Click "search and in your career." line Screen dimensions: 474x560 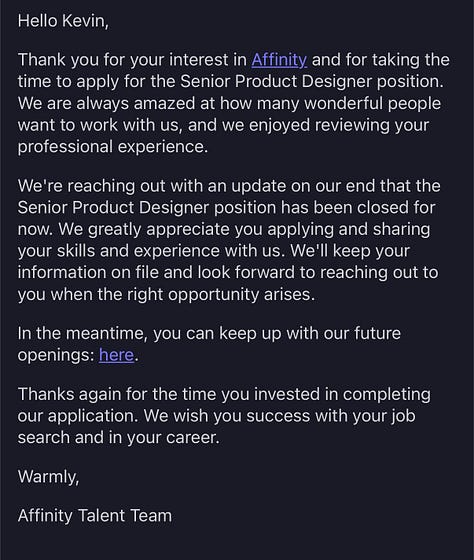tap(119, 438)
